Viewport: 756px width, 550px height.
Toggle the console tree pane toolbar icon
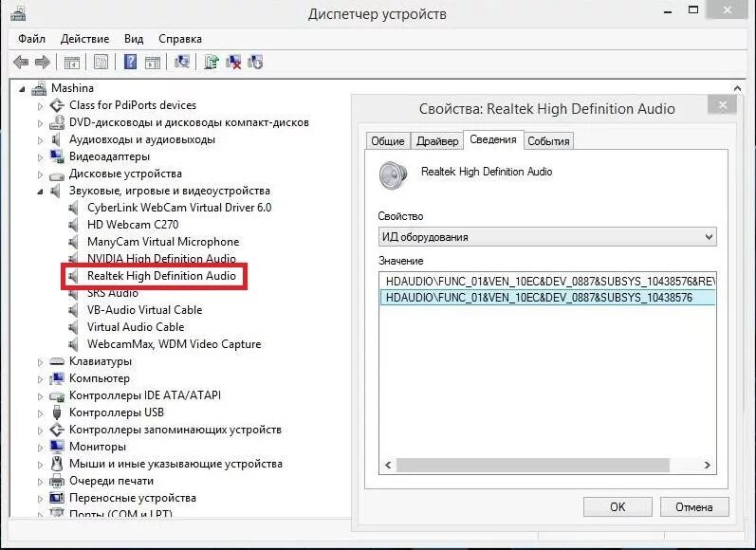[72, 63]
